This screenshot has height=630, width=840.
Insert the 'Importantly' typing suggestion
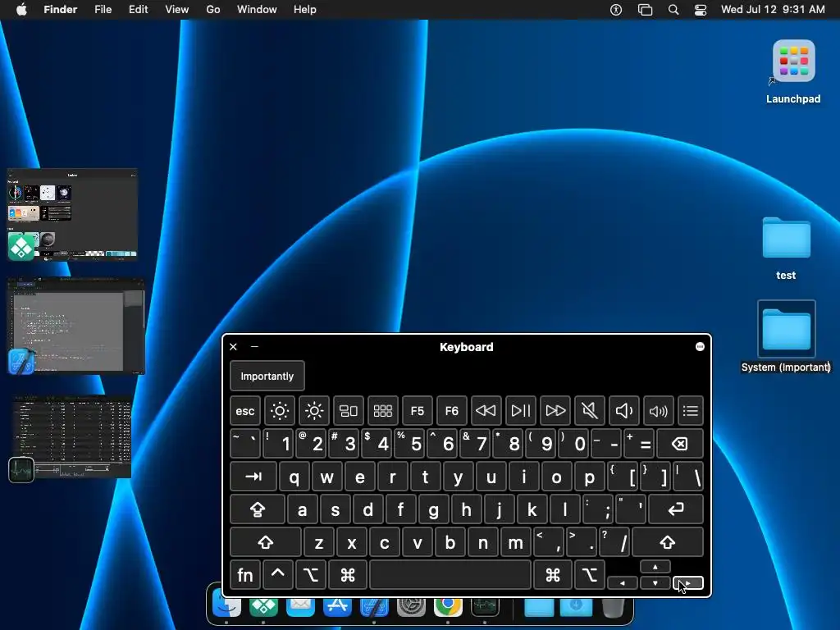point(267,376)
